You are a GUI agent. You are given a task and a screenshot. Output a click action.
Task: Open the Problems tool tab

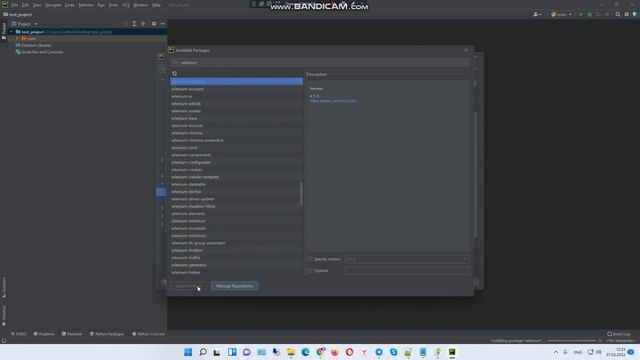[x=44, y=334]
